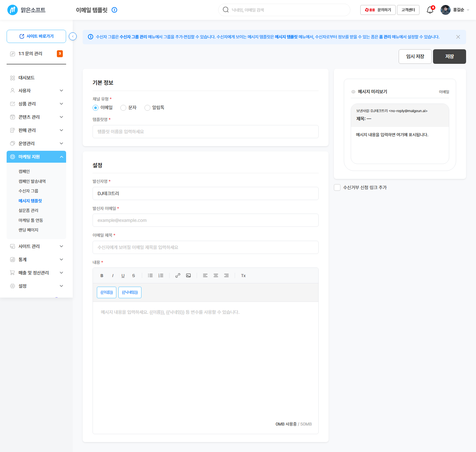The width and height of the screenshot is (476, 452).
Task: Apply bold formatting in editor
Action: pyautogui.click(x=102, y=275)
